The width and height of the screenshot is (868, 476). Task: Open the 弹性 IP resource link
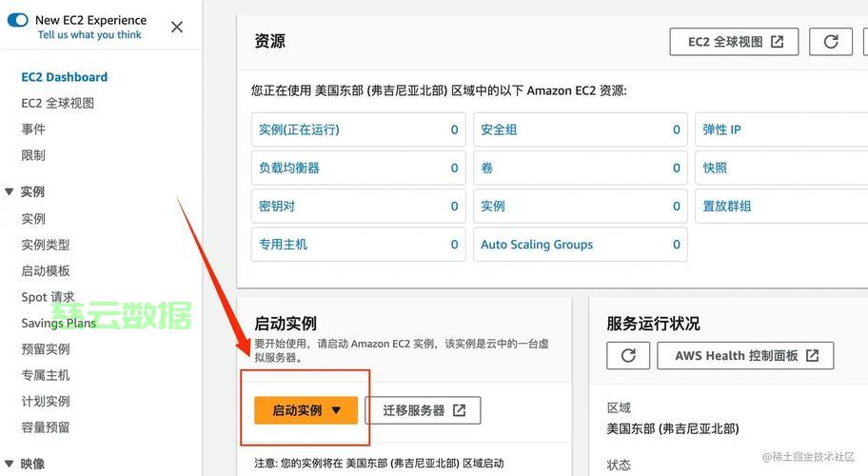(721, 129)
